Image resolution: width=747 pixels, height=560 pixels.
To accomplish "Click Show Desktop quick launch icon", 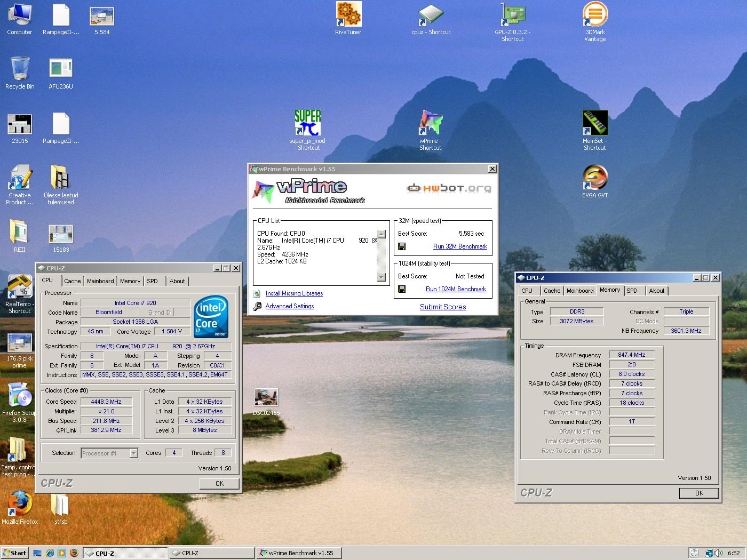I will 37,553.
